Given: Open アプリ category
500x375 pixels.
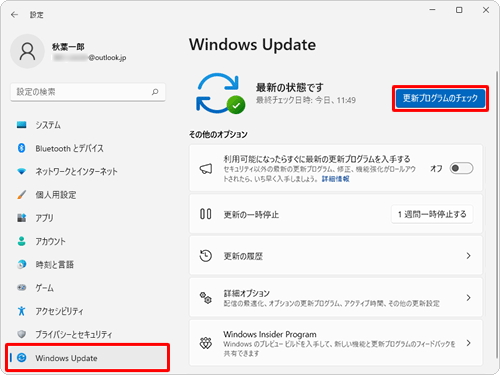Looking at the screenshot, I should pyautogui.click(x=88, y=218).
